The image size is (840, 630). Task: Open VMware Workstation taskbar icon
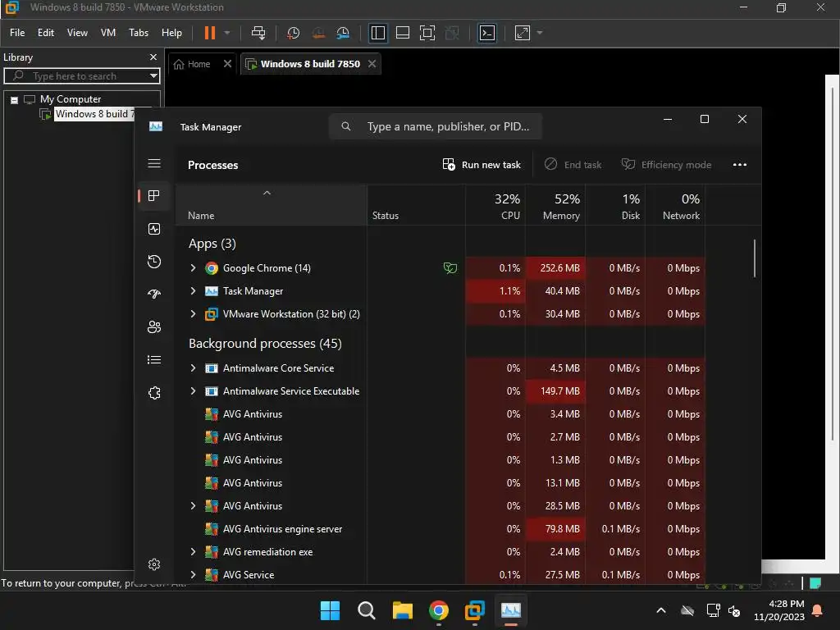[475, 610]
